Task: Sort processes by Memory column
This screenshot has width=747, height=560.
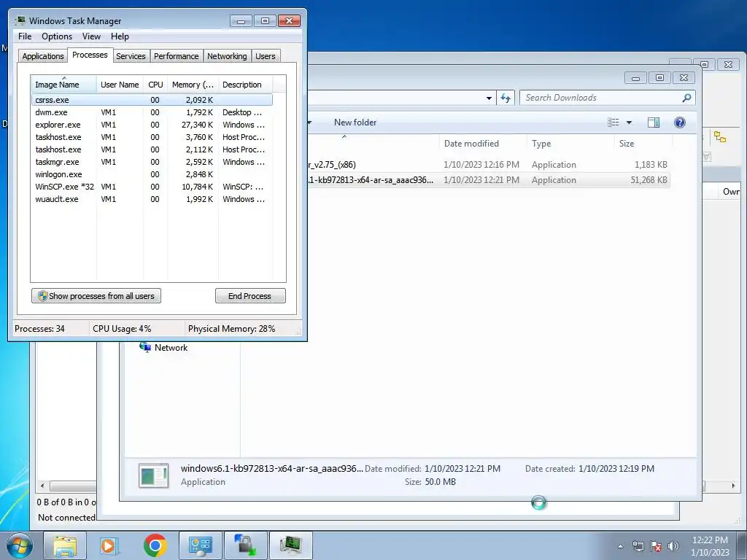Action: [193, 85]
